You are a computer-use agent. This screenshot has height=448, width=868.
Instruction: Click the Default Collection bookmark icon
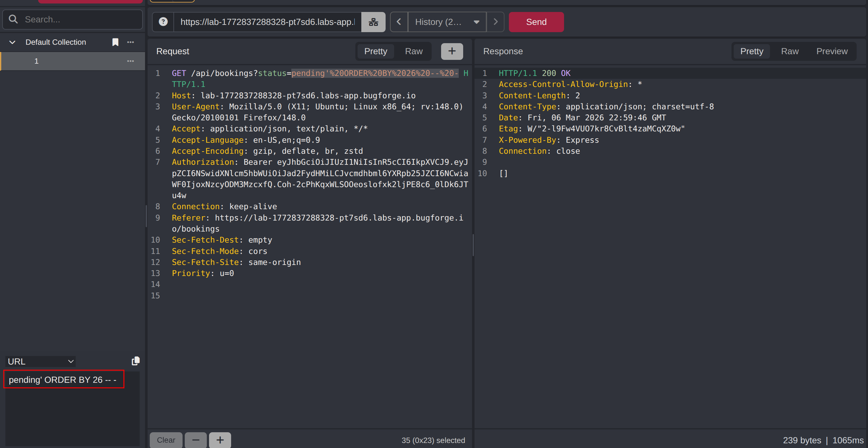click(x=115, y=42)
